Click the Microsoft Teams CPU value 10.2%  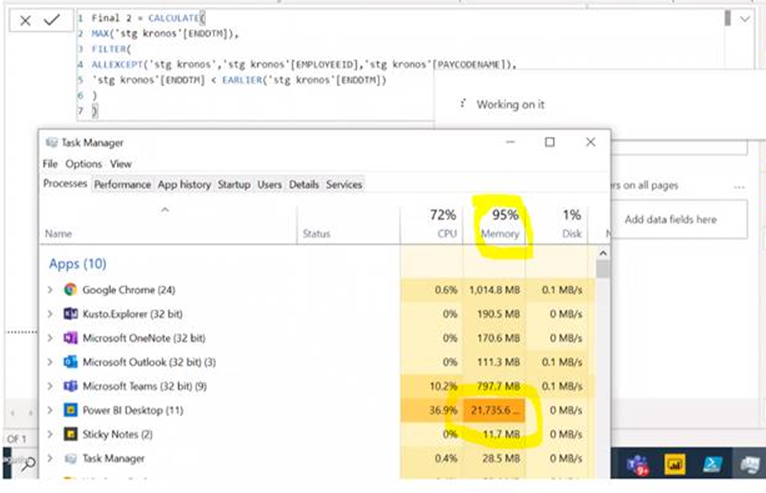[443, 386]
